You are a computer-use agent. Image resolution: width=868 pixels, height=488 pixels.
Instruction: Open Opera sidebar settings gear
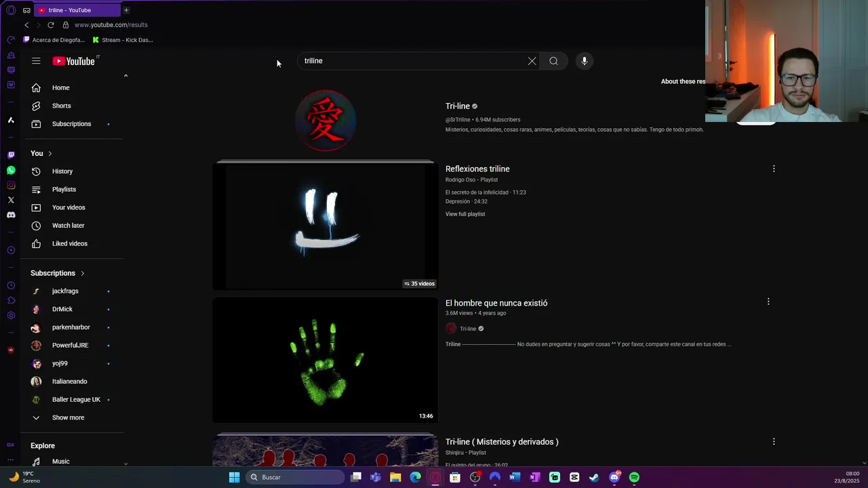point(11,315)
